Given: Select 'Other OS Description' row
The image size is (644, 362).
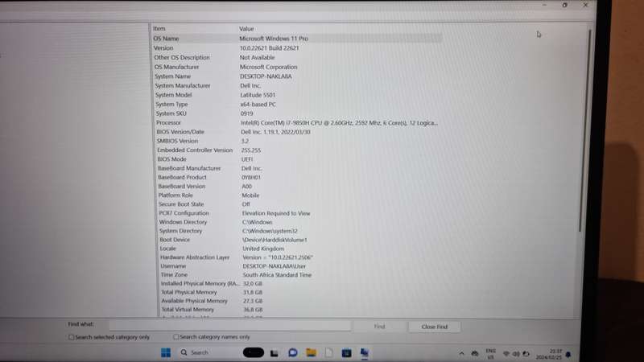Looking at the screenshot, I should (x=298, y=57).
